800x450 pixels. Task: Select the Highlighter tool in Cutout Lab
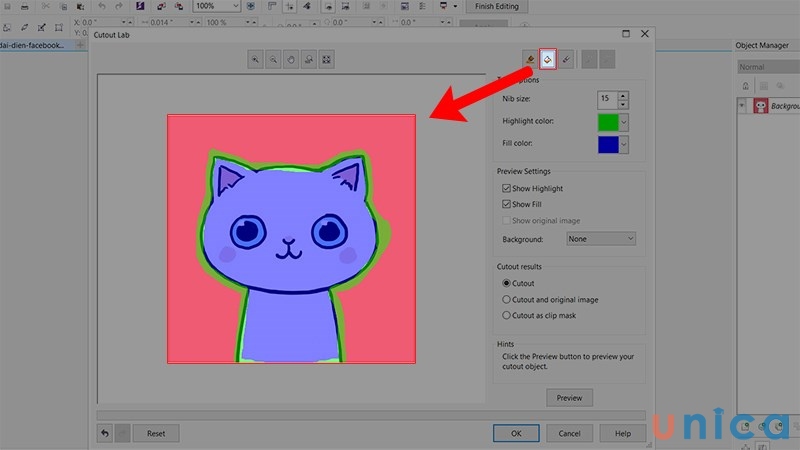pos(529,60)
